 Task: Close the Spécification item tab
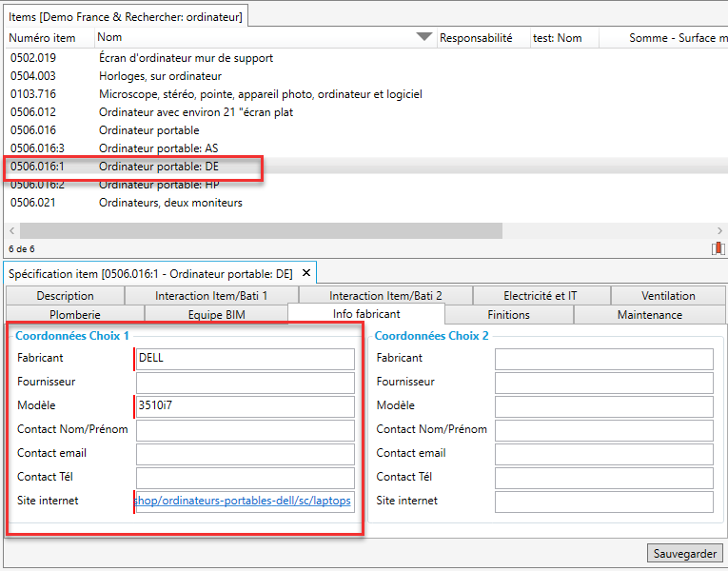tap(306, 273)
